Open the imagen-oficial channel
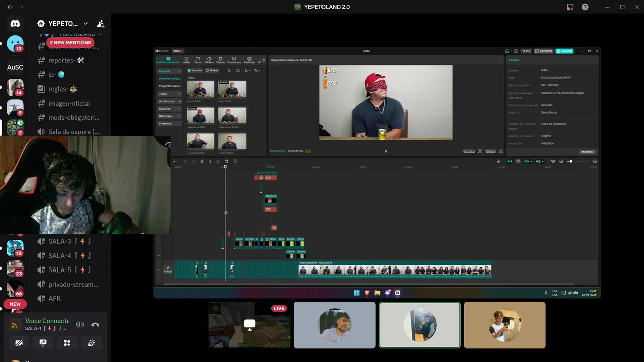Image resolution: width=644 pixels, height=362 pixels. pyautogui.click(x=68, y=103)
